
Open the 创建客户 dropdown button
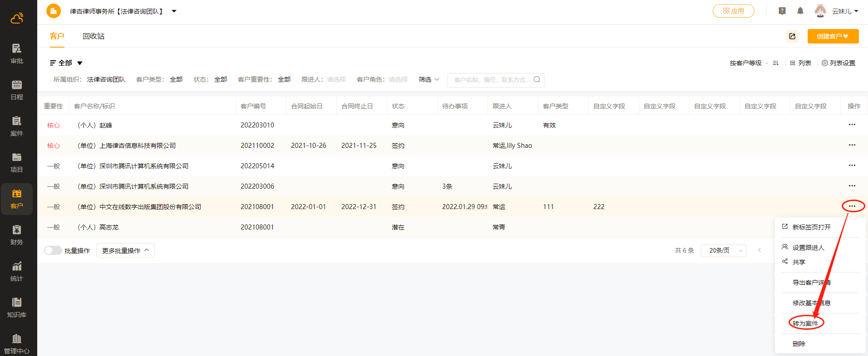(833, 36)
